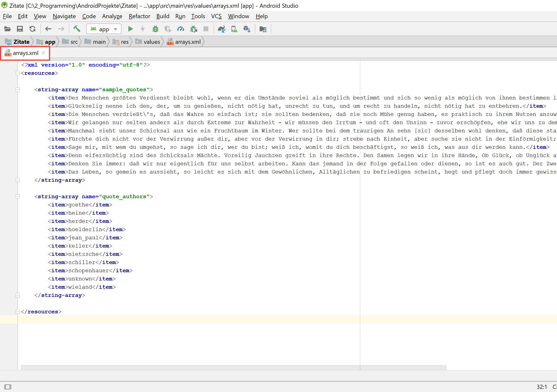Viewport: 557px width, 392px height.
Task: Click the Apply Changes lightning icon
Action: point(143,29)
